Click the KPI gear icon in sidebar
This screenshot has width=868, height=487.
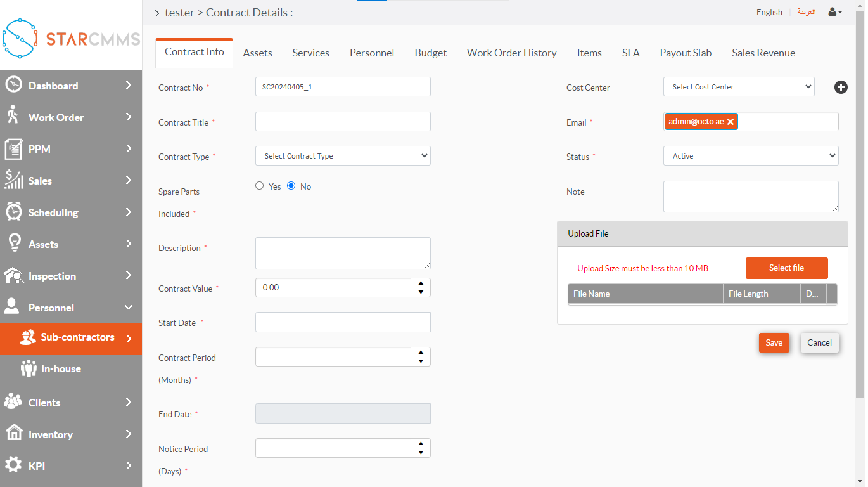pyautogui.click(x=13, y=465)
